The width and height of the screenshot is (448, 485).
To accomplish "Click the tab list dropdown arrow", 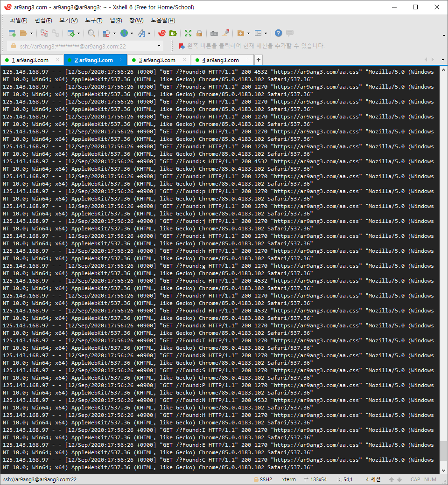I will click(443, 60).
